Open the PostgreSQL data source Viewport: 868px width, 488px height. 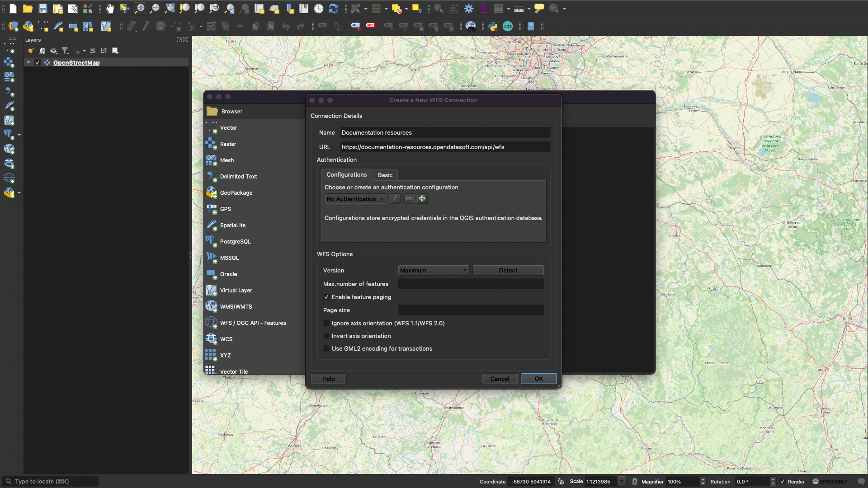coord(235,242)
